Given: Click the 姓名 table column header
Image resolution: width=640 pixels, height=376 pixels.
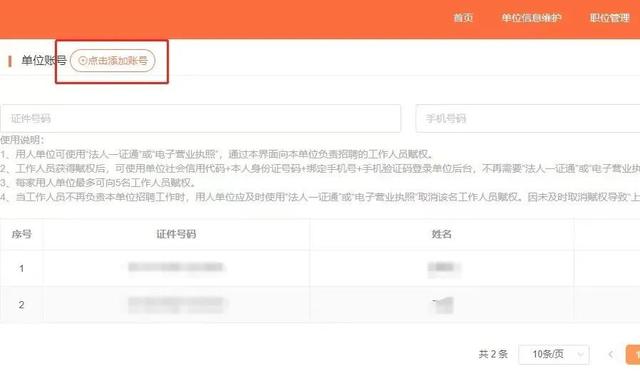Looking at the screenshot, I should tap(442, 234).
